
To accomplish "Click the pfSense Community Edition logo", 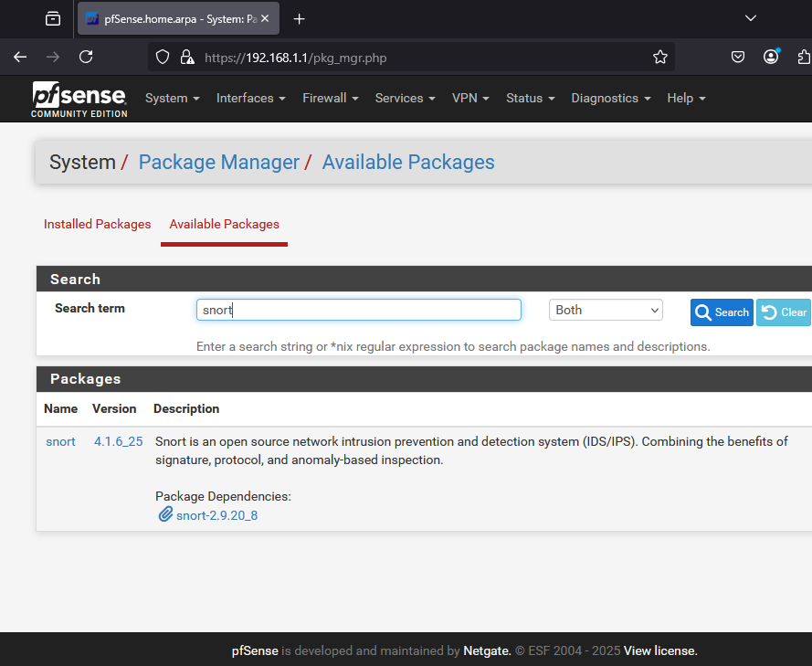I will pyautogui.click(x=79, y=99).
